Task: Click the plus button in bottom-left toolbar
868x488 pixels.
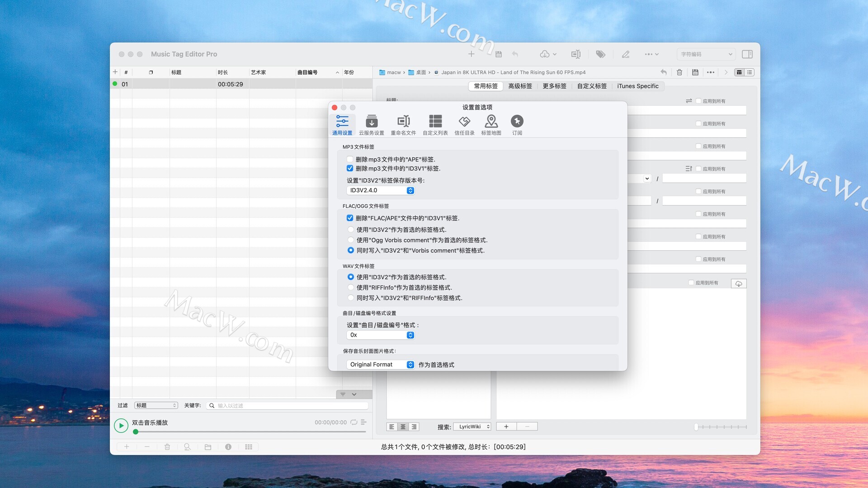Action: [127, 447]
